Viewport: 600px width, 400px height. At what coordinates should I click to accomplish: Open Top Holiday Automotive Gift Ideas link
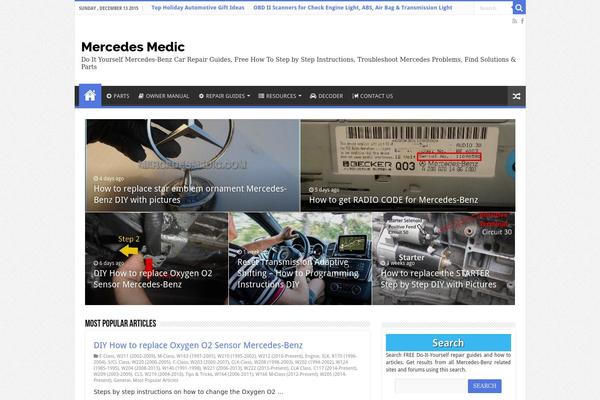coord(198,8)
